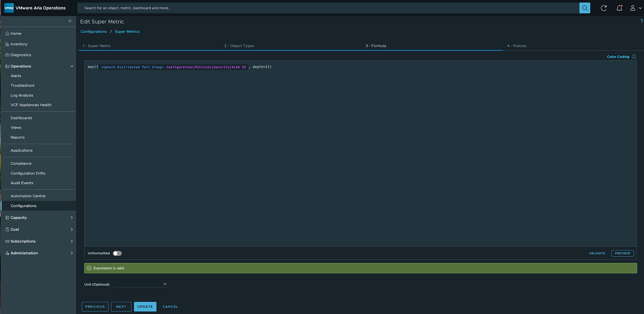Image resolution: width=644 pixels, height=314 pixels.
Task: Expand the Cost section chevron
Action: (x=71, y=229)
